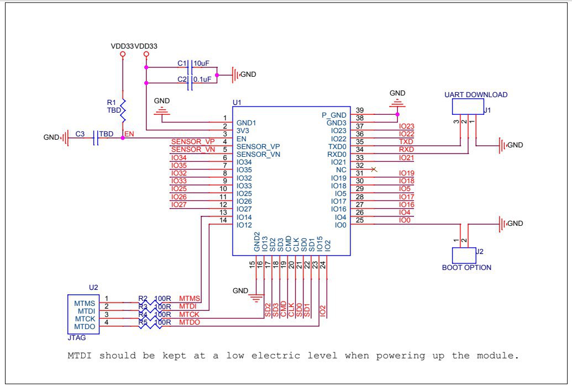Click the U2 JTAG connector box
Image resolution: width=572 pixels, height=392 pixels.
point(83,314)
